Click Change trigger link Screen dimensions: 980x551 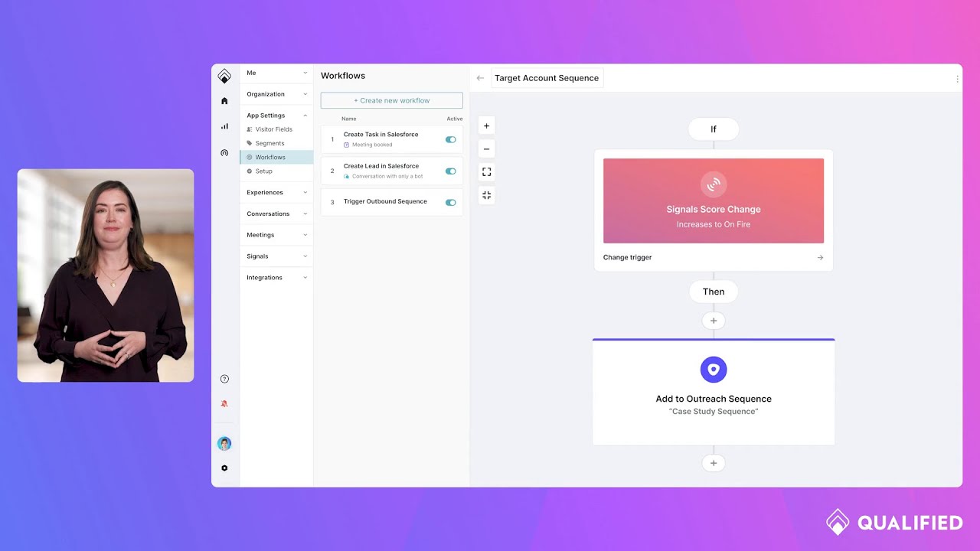click(627, 258)
